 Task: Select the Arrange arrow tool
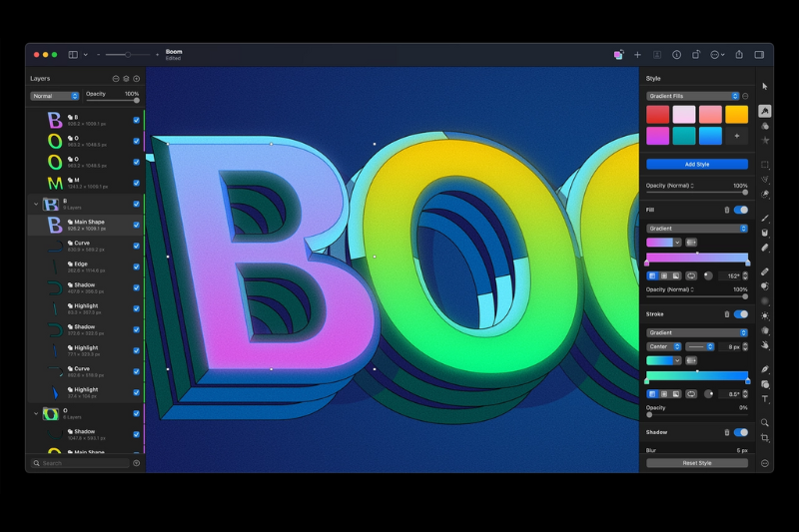[x=764, y=87]
